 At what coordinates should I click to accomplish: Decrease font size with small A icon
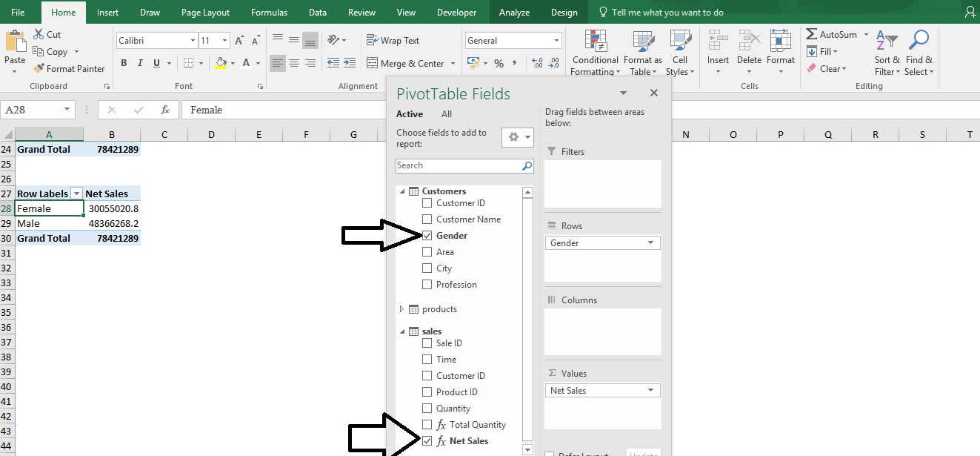coord(255,41)
